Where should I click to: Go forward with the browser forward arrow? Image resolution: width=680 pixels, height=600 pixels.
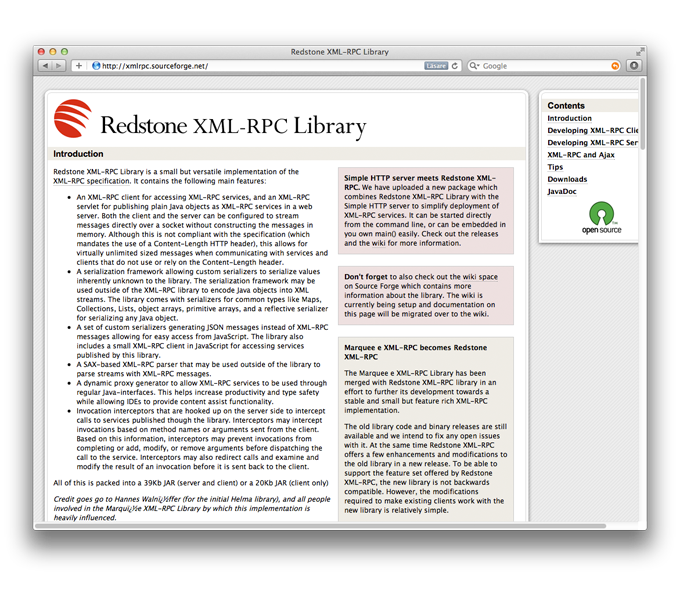pos(59,65)
